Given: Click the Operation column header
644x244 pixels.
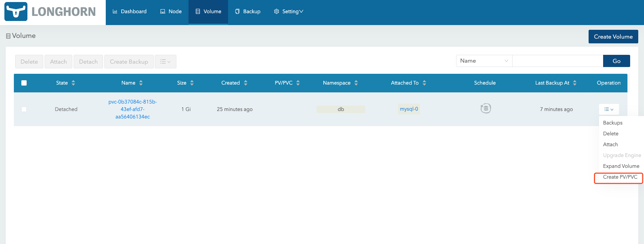Looking at the screenshot, I should (x=609, y=83).
